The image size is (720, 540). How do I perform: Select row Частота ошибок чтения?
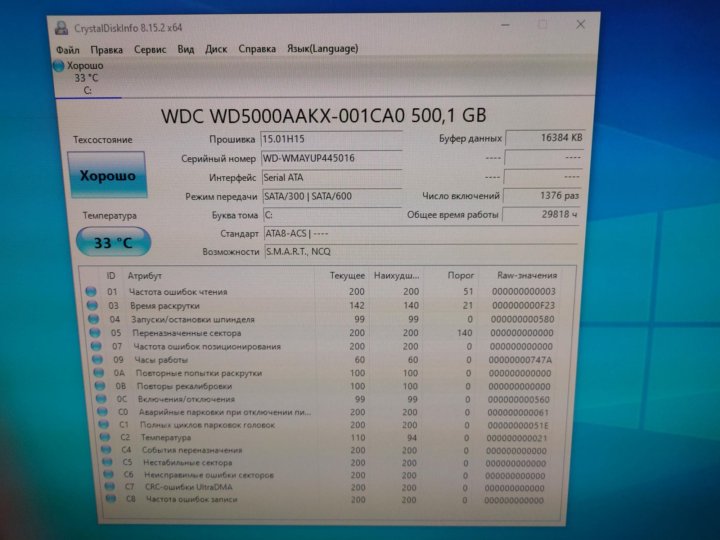click(x=324, y=292)
